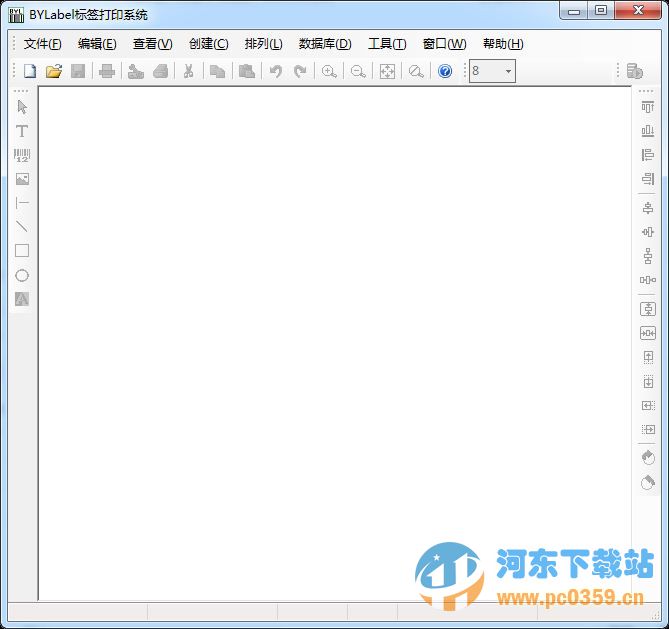The height and width of the screenshot is (629, 669).
Task: Open the 创建(C) menu
Action: click(x=209, y=44)
